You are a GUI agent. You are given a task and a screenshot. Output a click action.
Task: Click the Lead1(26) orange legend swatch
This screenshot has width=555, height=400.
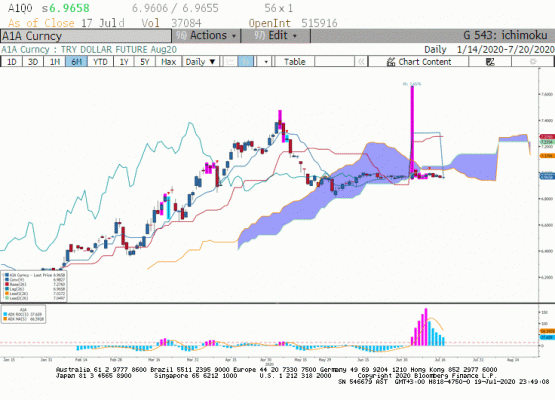tap(7, 293)
